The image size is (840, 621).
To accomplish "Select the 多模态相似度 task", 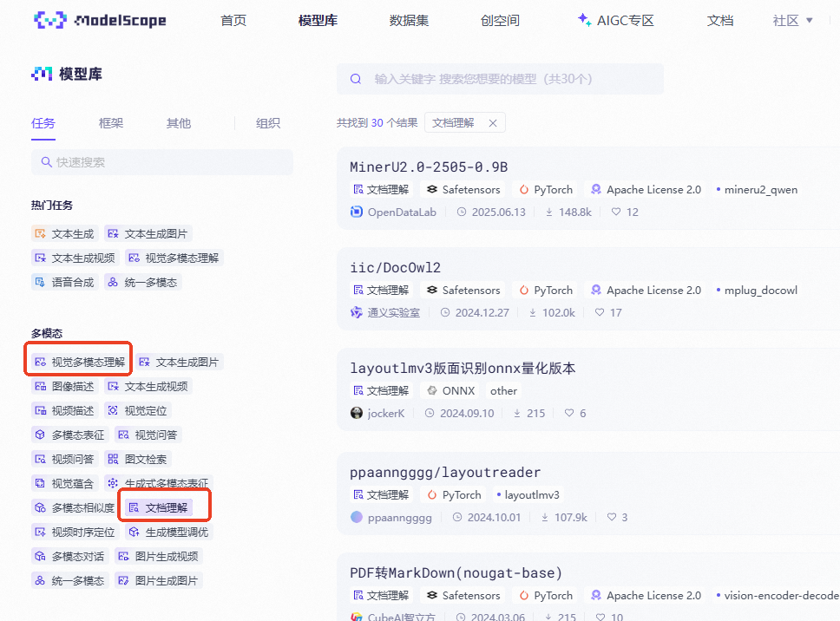I will (x=75, y=507).
